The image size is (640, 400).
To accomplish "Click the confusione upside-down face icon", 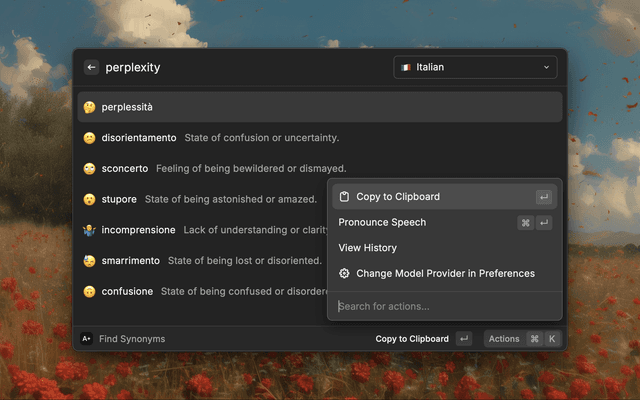I will tap(89, 292).
